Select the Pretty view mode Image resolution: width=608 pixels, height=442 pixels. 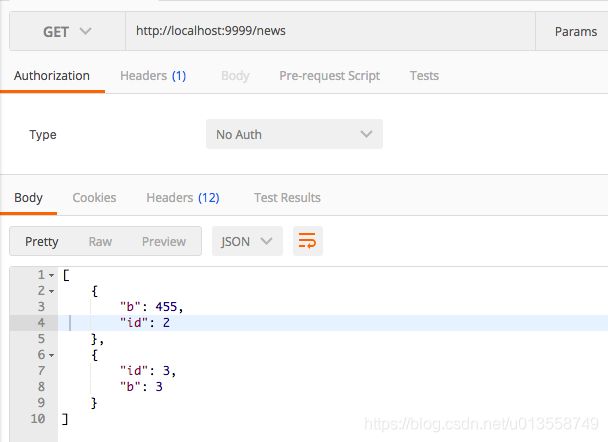(x=42, y=241)
